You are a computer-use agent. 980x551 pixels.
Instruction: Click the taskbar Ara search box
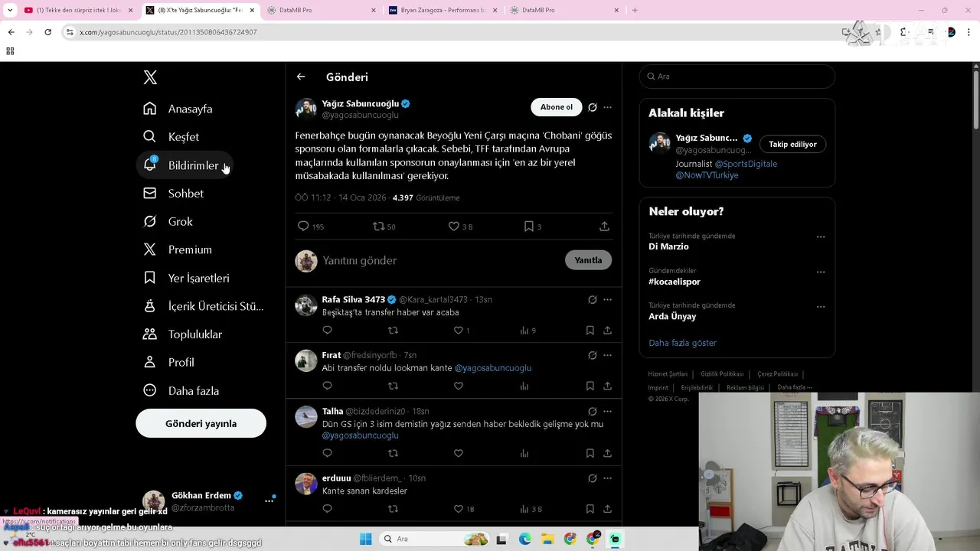435,540
